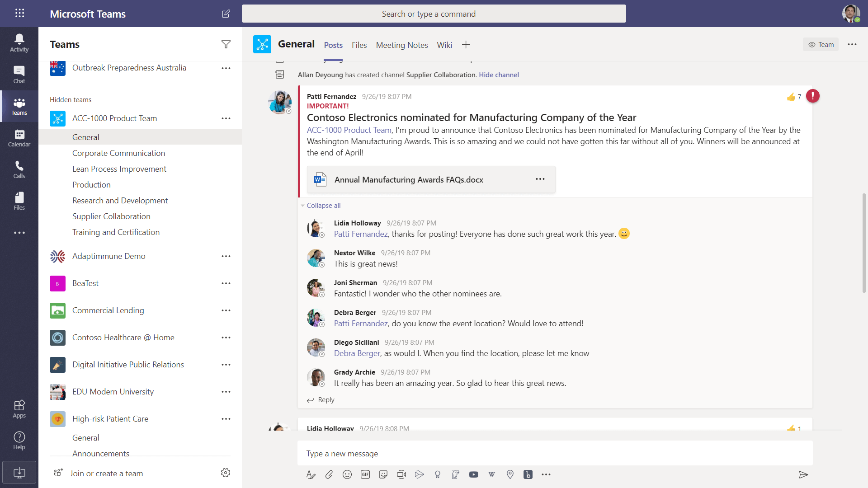The height and width of the screenshot is (488, 868).
Task: Open the Wikipedia search extension
Action: point(492,474)
